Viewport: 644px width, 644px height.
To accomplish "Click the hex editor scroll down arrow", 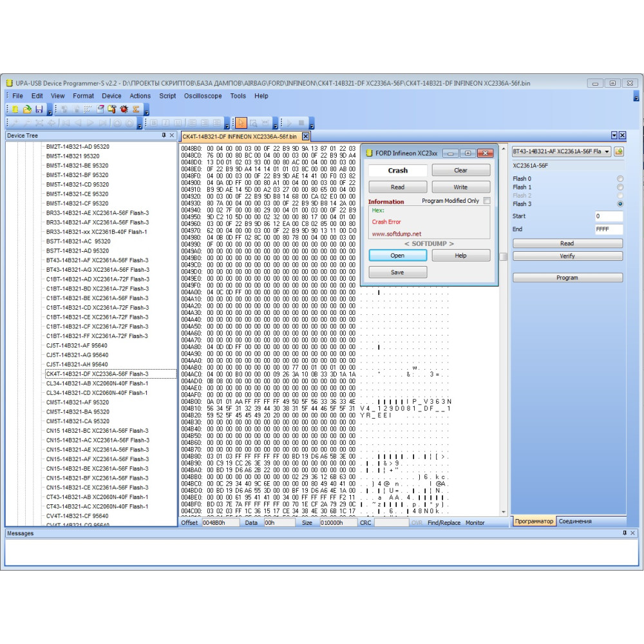I will [504, 512].
